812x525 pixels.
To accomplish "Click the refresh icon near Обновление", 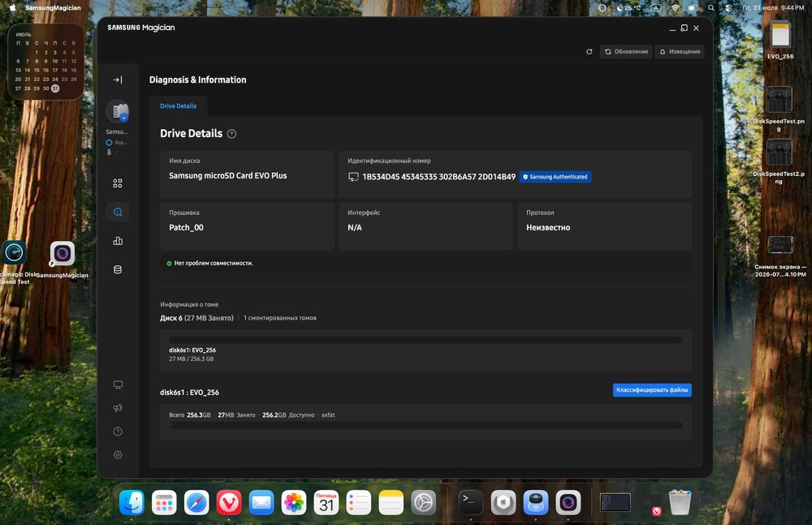I will [x=589, y=52].
